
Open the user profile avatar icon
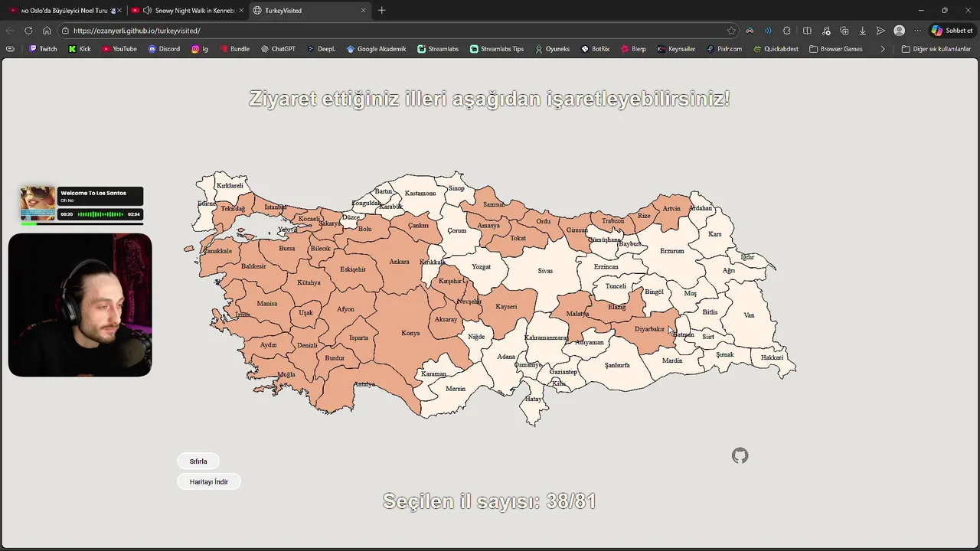coord(900,31)
